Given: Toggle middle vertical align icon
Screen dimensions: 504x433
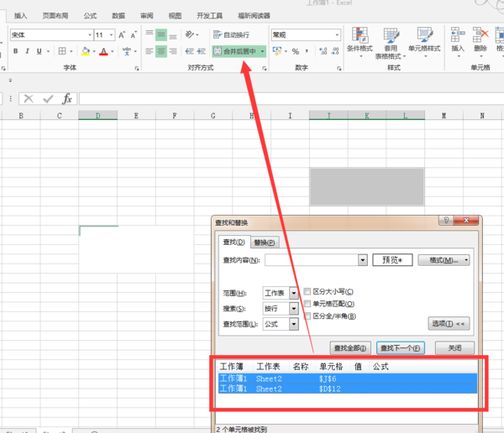Looking at the screenshot, I should (161, 34).
